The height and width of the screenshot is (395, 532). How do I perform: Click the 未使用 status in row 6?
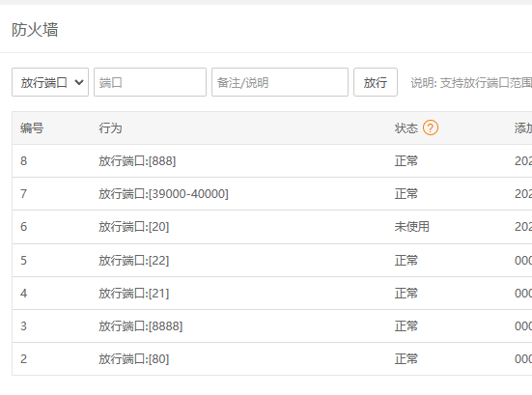coord(411,227)
